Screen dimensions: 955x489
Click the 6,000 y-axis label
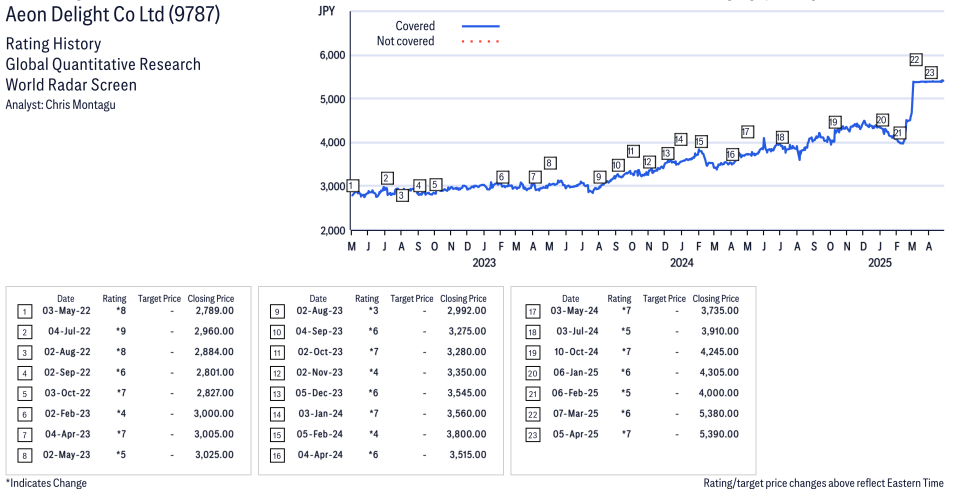click(333, 55)
